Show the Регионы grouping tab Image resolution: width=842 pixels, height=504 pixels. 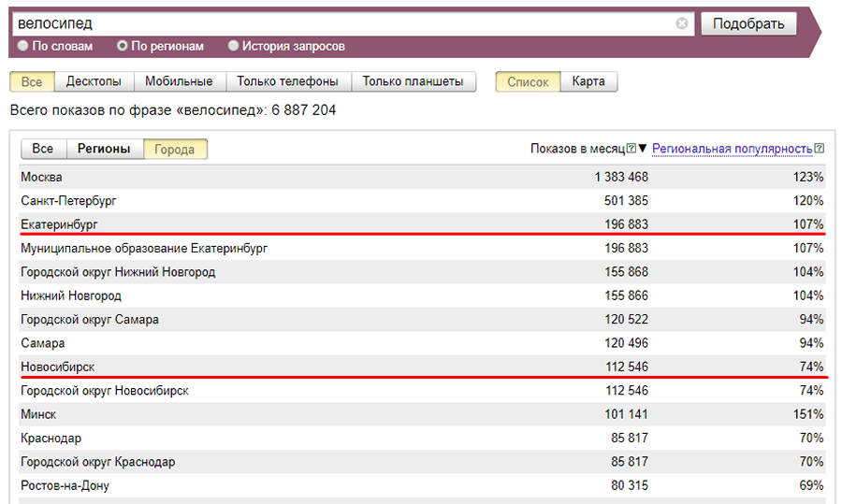104,149
